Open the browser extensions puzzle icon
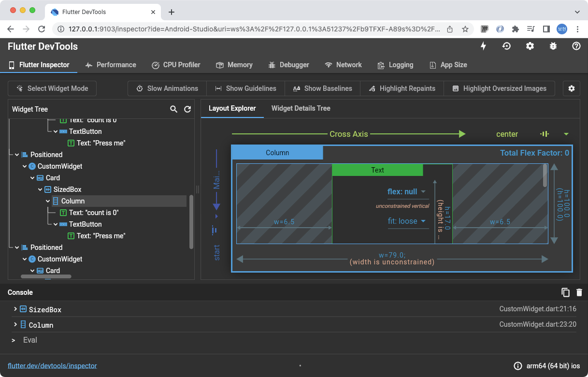Screen dimensions: 588x377 (x=516, y=29)
